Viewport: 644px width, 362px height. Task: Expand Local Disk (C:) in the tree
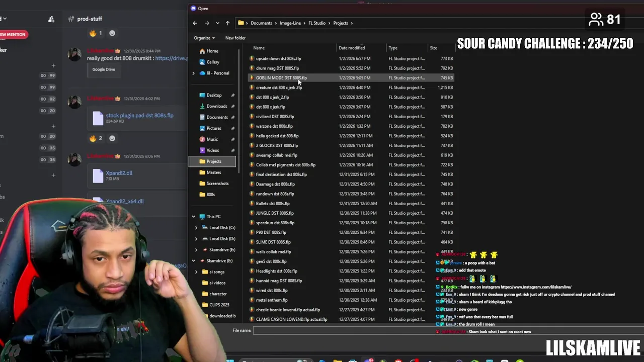196,228
